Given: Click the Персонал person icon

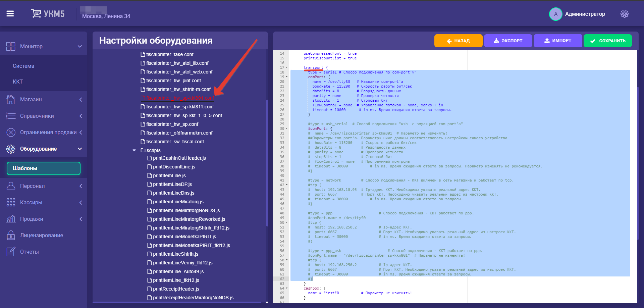Looking at the screenshot, I should click(x=11, y=186).
